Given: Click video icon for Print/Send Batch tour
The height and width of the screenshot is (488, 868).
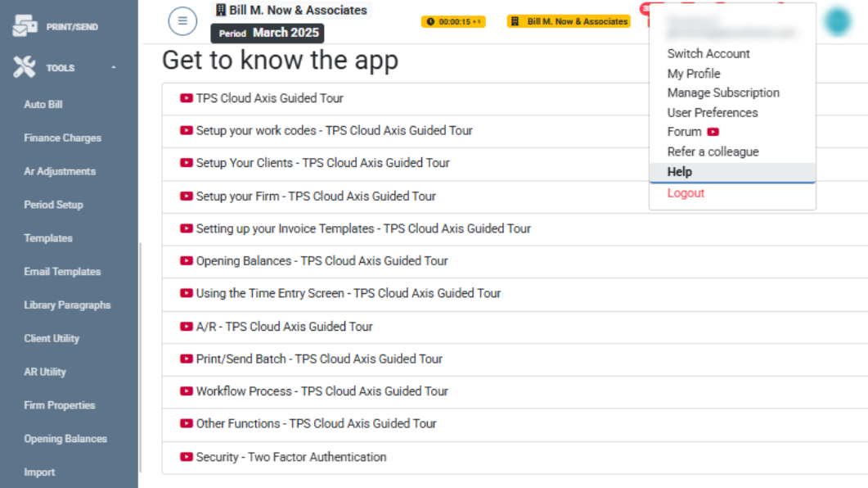Looking at the screenshot, I should [x=186, y=359].
